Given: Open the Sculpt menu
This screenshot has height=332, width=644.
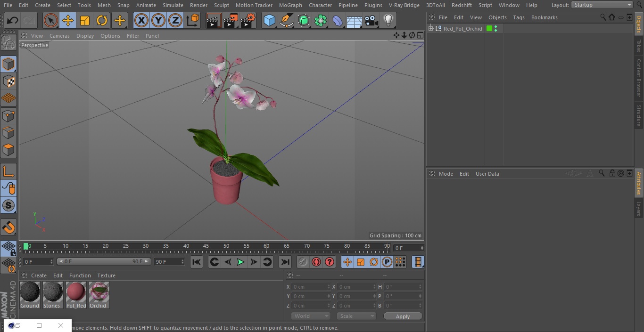Looking at the screenshot, I should point(221,5).
